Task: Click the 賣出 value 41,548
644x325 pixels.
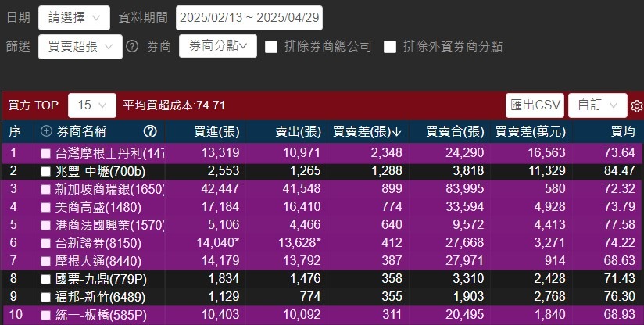Action: 302,189
